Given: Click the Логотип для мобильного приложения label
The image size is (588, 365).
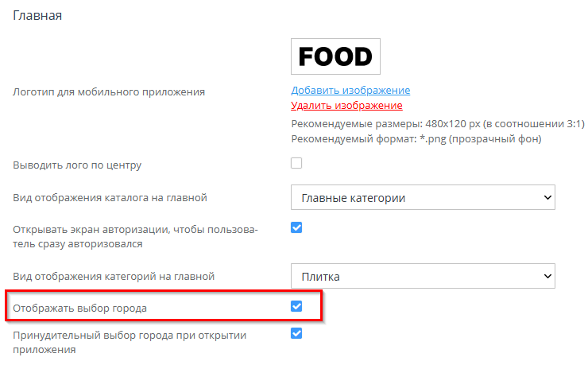Looking at the screenshot, I should click(109, 91).
